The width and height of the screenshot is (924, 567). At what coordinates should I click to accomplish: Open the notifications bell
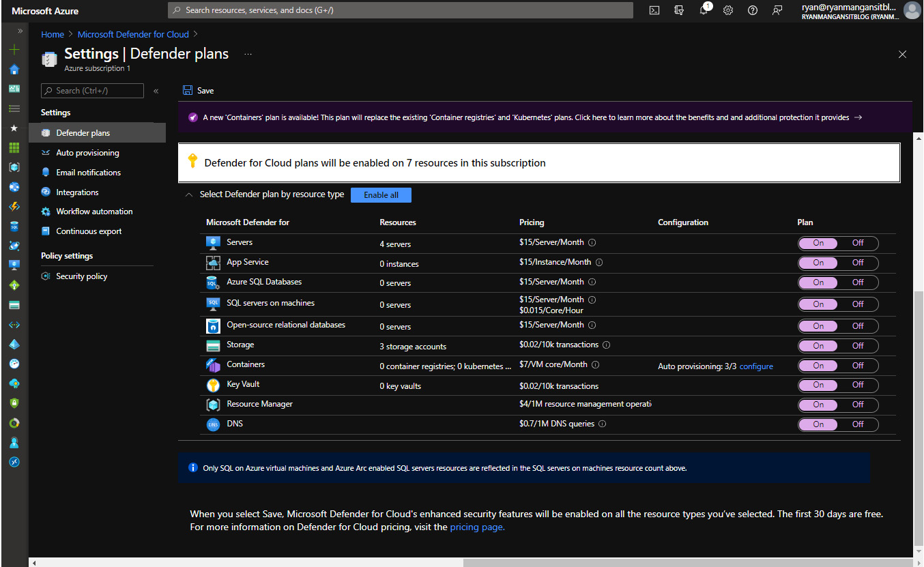704,10
